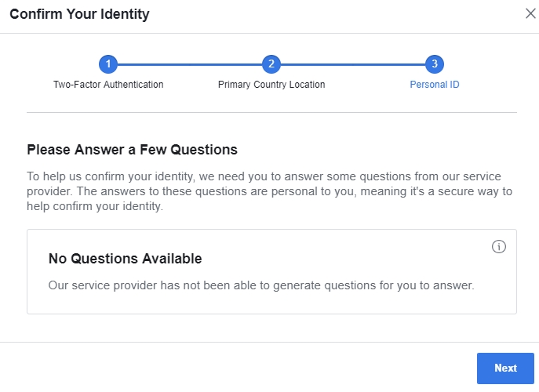Select the Primary Country Location step label
The height and width of the screenshot is (392, 539).
[271, 85]
